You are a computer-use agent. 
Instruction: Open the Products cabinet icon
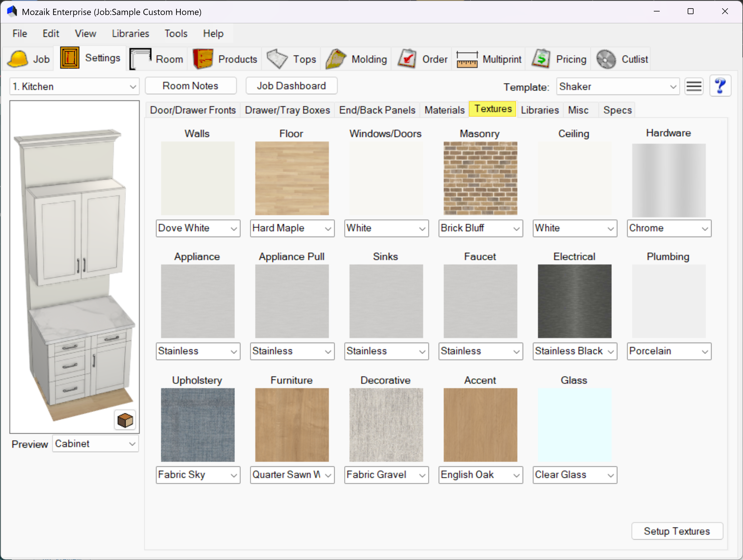tap(203, 59)
